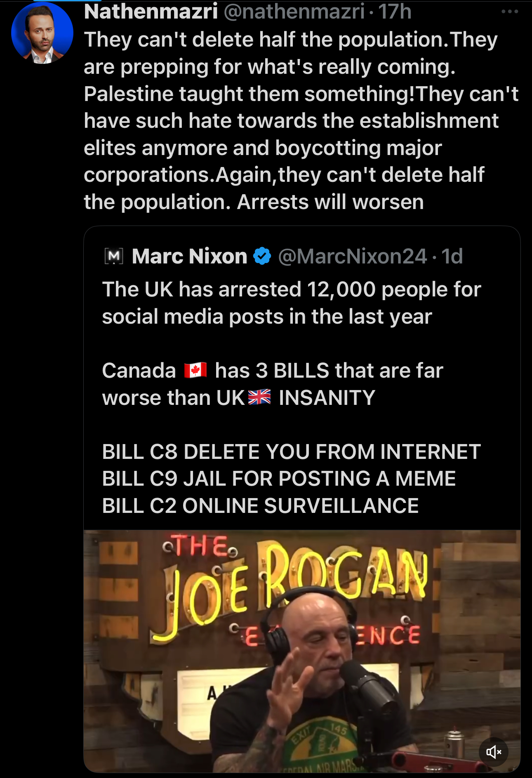The height and width of the screenshot is (778, 532).
Task: Open quoted text 'The UK has arrested 12,000'
Action: [292, 303]
